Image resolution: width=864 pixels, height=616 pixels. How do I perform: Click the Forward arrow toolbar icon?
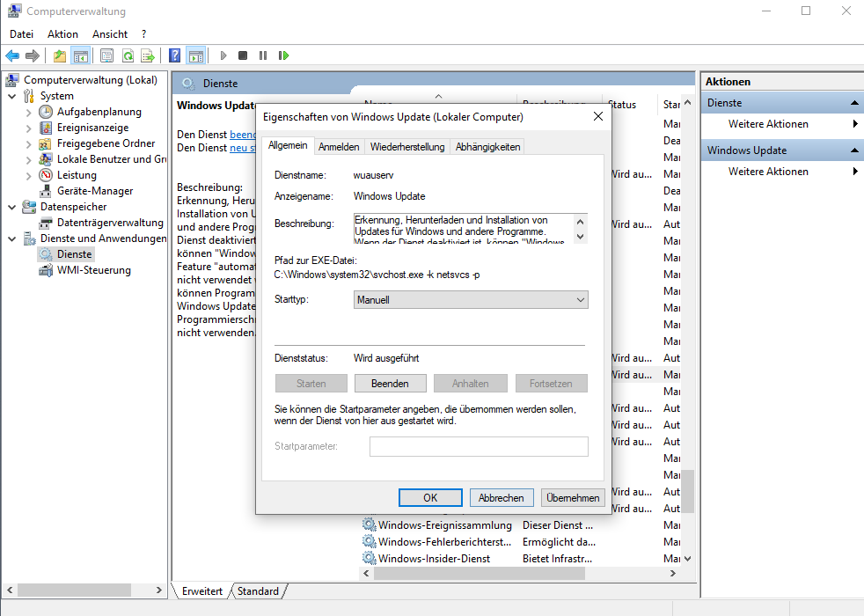[x=33, y=55]
